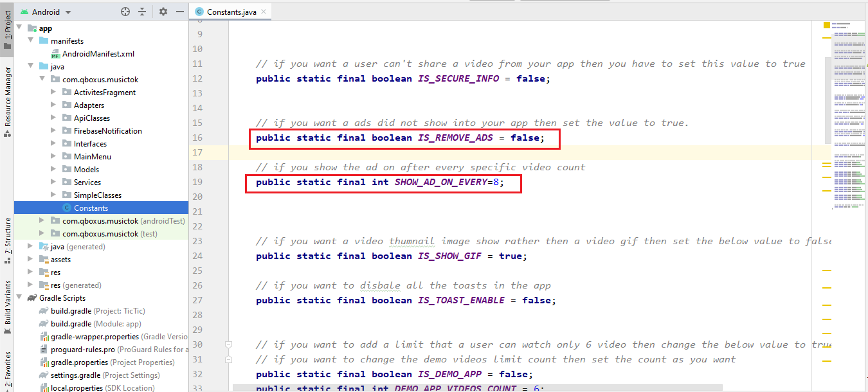Switch to the Constants.java editor tab

[228, 12]
